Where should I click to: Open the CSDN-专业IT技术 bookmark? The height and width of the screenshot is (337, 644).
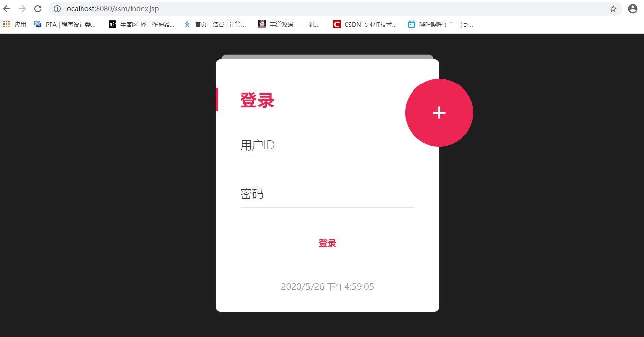coord(365,24)
